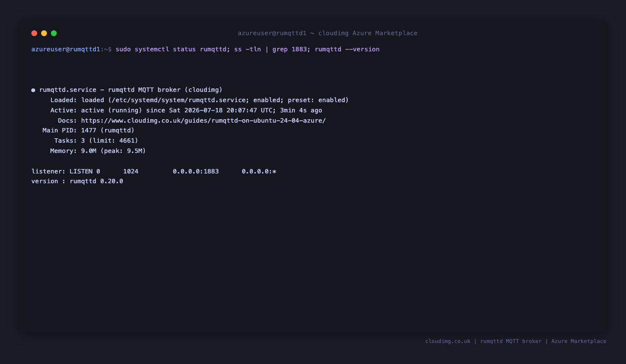
Task: Click the service status bullet dot
Action: 33,90
